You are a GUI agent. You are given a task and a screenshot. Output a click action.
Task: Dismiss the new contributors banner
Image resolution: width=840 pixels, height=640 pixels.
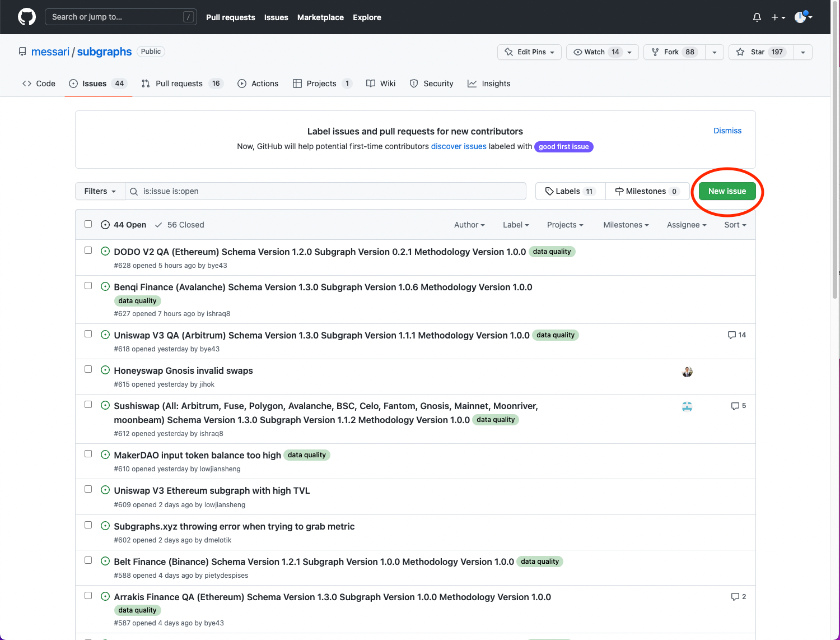727,131
